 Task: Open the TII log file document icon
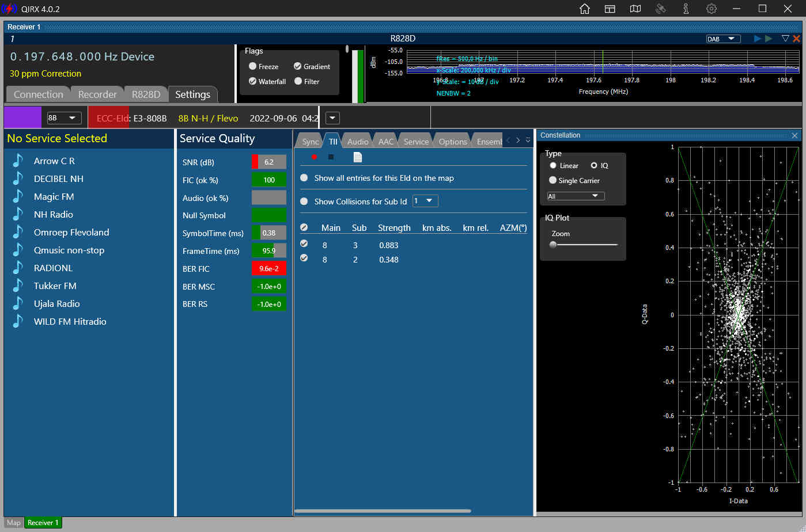click(357, 157)
